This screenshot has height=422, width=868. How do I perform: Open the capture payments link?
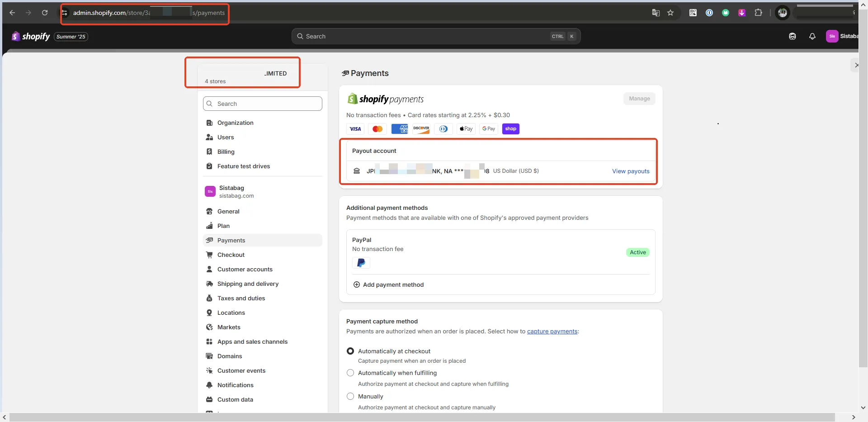(552, 332)
